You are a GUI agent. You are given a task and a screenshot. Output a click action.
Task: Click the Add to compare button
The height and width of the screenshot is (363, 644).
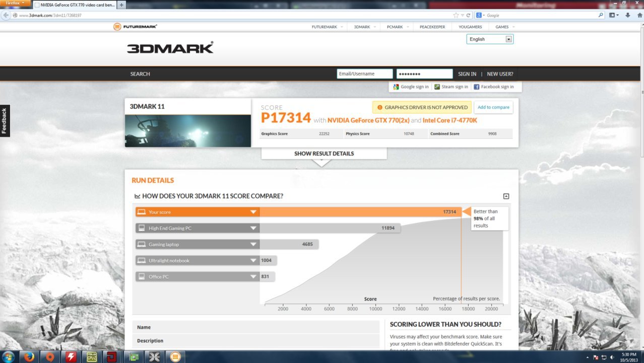(x=493, y=107)
